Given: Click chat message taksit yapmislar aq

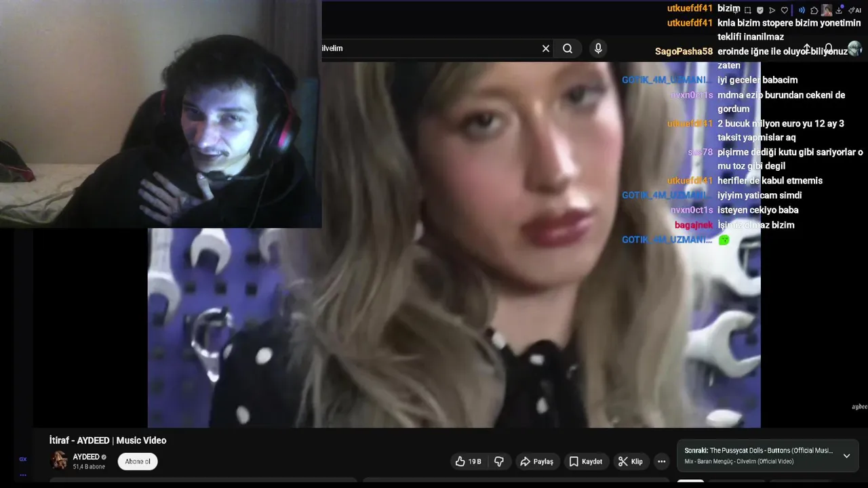Looking at the screenshot, I should click(x=756, y=137).
